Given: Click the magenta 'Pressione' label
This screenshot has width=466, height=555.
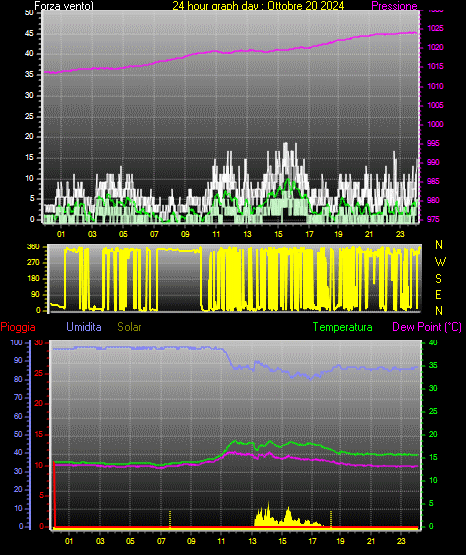Looking at the screenshot, I should (x=394, y=6).
